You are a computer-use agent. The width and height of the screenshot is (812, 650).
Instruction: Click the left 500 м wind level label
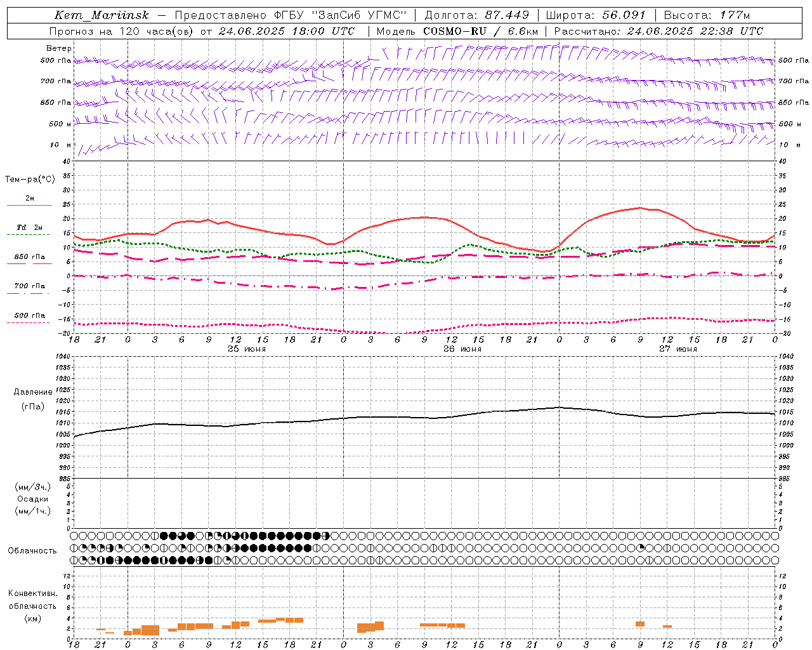(60, 124)
